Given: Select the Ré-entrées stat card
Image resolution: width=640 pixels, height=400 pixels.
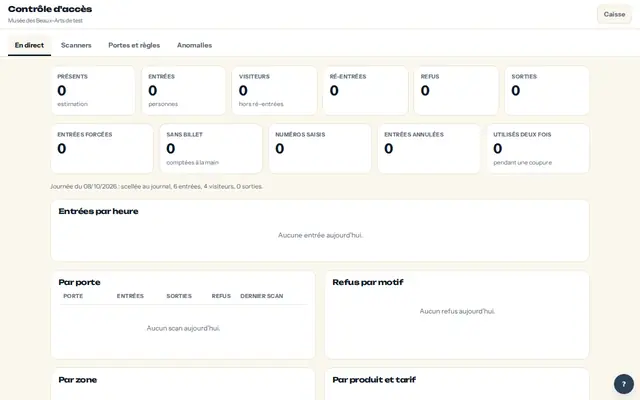Looking at the screenshot, I should point(365,90).
